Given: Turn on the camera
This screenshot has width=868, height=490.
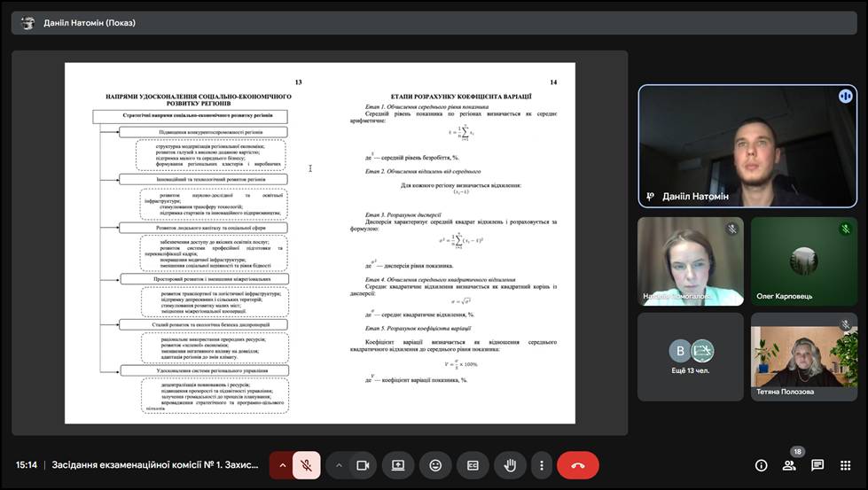Looking at the screenshot, I should pos(362,465).
